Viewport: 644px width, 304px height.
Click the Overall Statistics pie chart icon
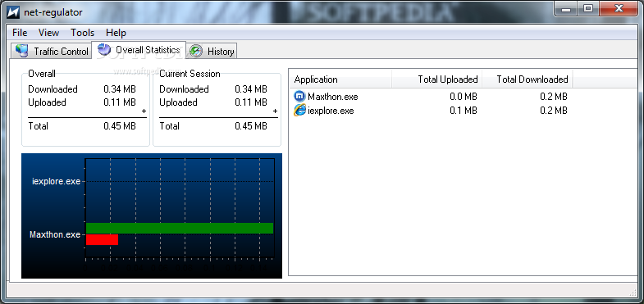point(104,50)
